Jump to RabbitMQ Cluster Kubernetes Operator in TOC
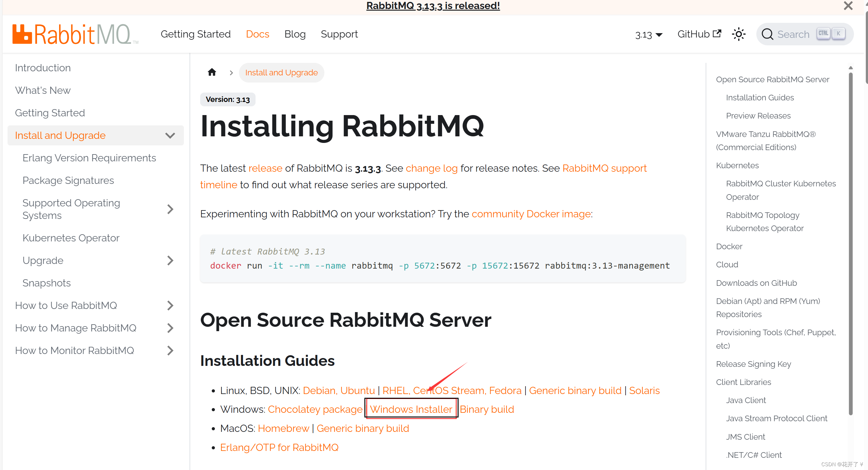The height and width of the screenshot is (470, 868). point(781,190)
